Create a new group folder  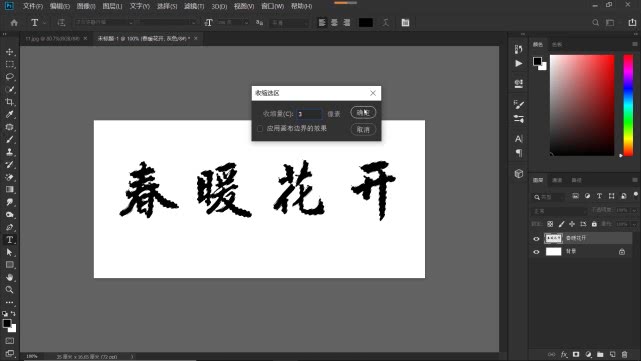[600, 354]
